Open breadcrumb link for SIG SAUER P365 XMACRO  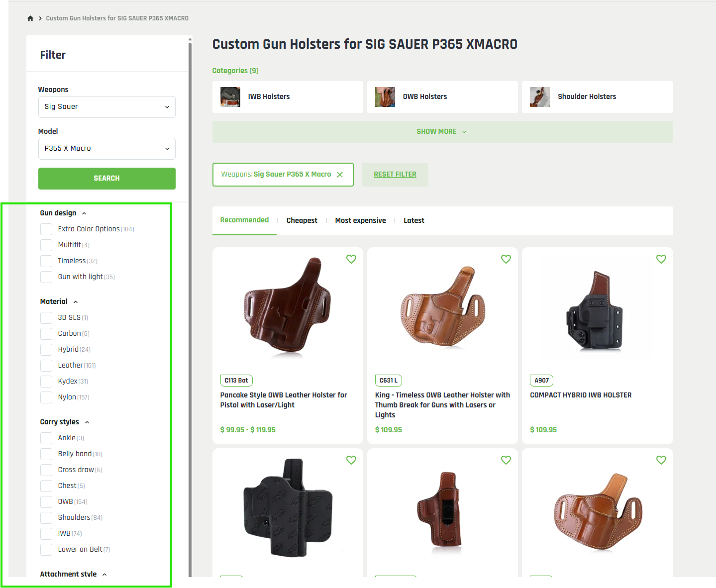pos(117,18)
